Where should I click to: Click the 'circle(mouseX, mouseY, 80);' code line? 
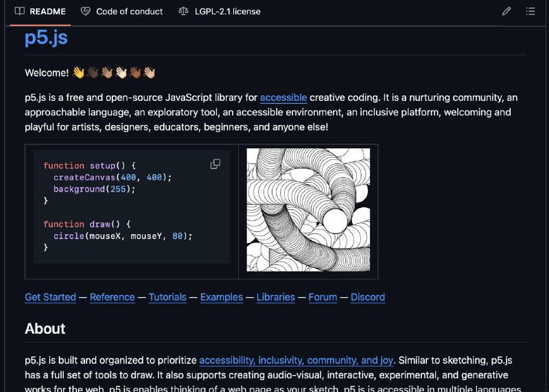[x=123, y=236]
